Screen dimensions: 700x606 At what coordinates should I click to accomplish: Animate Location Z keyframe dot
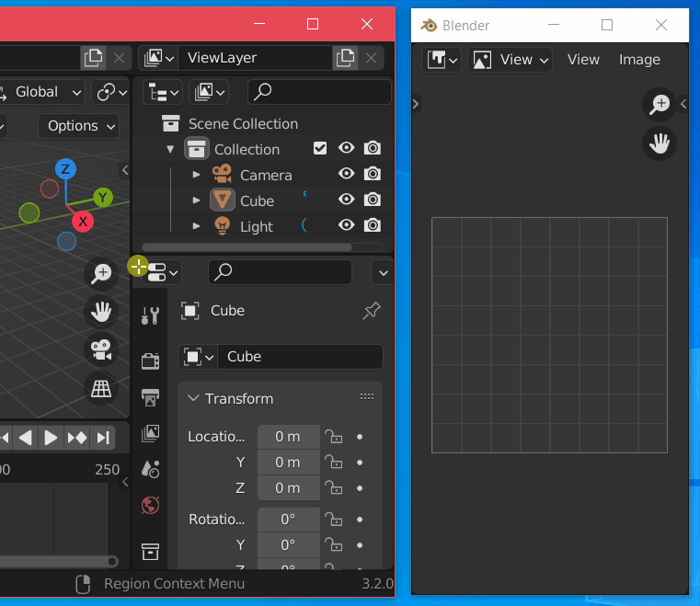[x=360, y=488]
